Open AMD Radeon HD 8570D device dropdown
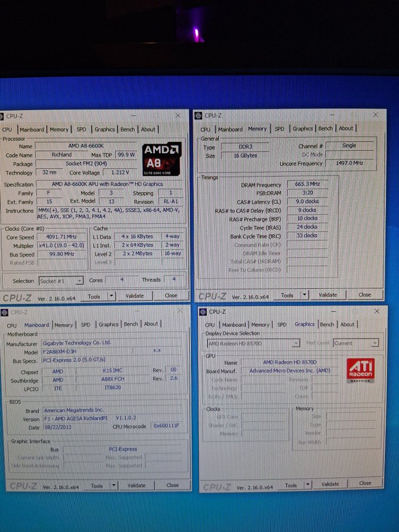399x532 pixels. (296, 343)
